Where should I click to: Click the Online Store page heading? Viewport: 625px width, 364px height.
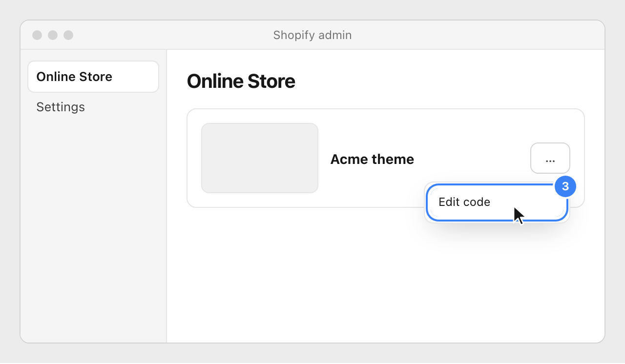click(x=241, y=81)
